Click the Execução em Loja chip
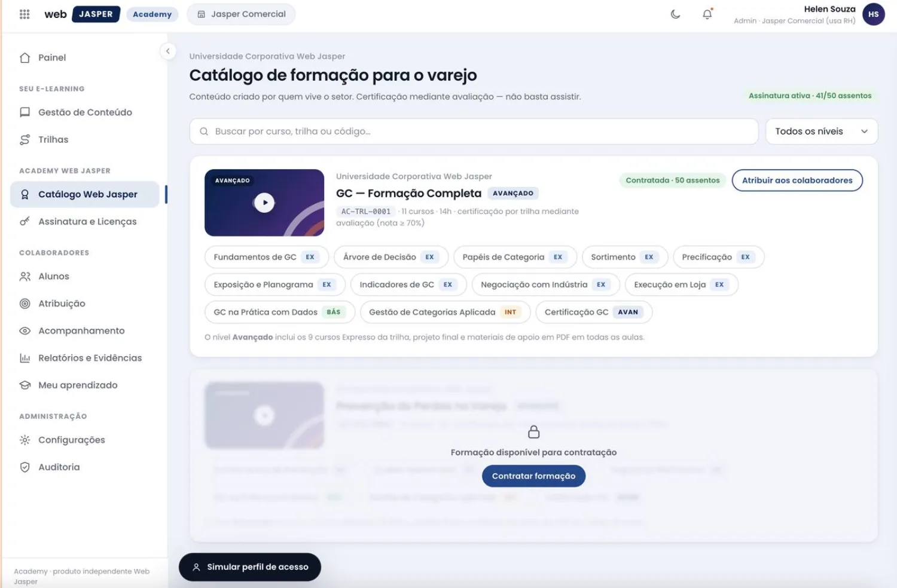The height and width of the screenshot is (588, 897). (682, 284)
